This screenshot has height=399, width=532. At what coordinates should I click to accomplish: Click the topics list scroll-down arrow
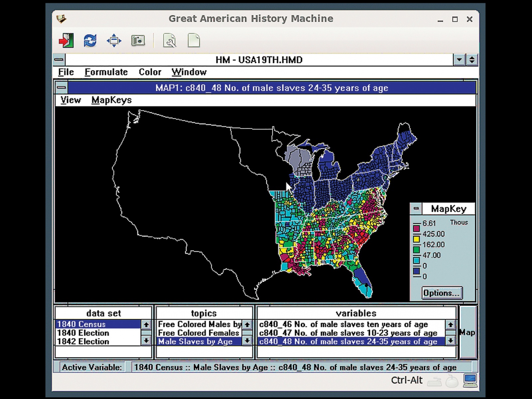click(247, 340)
